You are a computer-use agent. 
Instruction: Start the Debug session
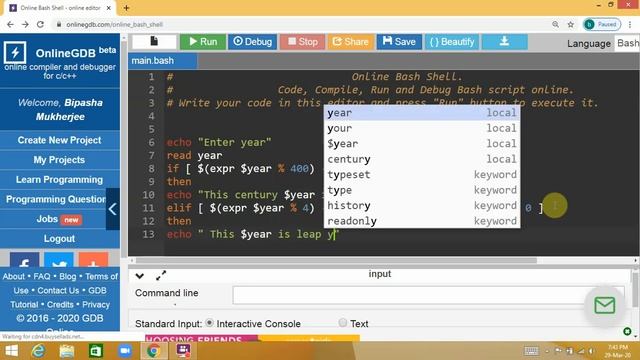pos(252,42)
